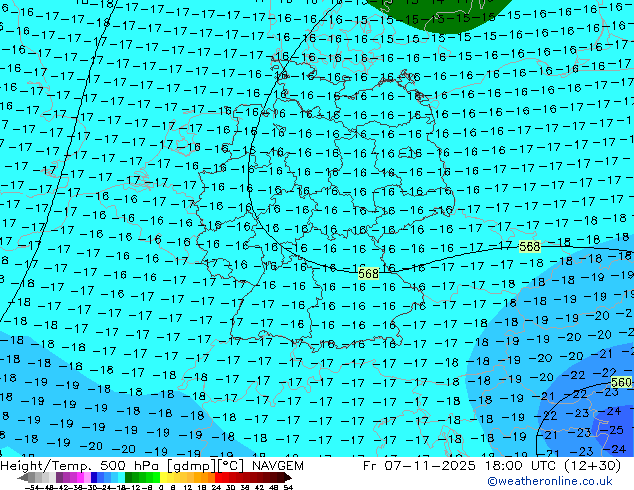
Task: Click the legend's right dark-red arrow end
Action: (x=287, y=478)
